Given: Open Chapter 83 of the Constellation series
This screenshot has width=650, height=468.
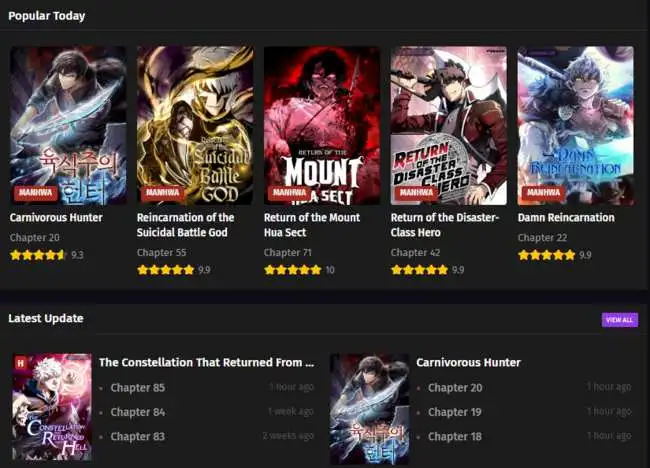Looking at the screenshot, I should point(138,437).
